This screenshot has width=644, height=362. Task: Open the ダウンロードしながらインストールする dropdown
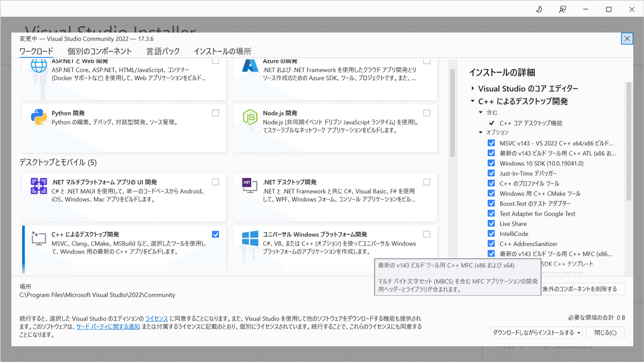(x=537, y=333)
